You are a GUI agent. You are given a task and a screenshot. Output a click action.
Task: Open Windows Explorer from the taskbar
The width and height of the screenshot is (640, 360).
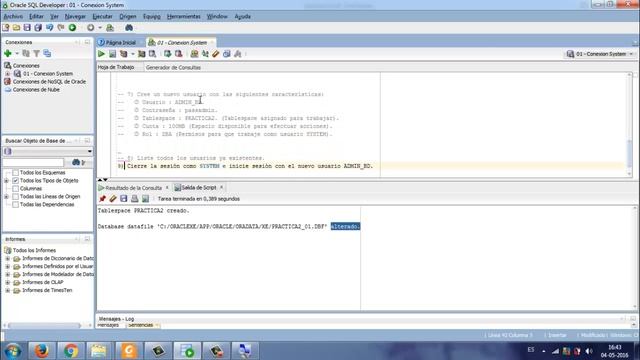[x=99, y=351]
